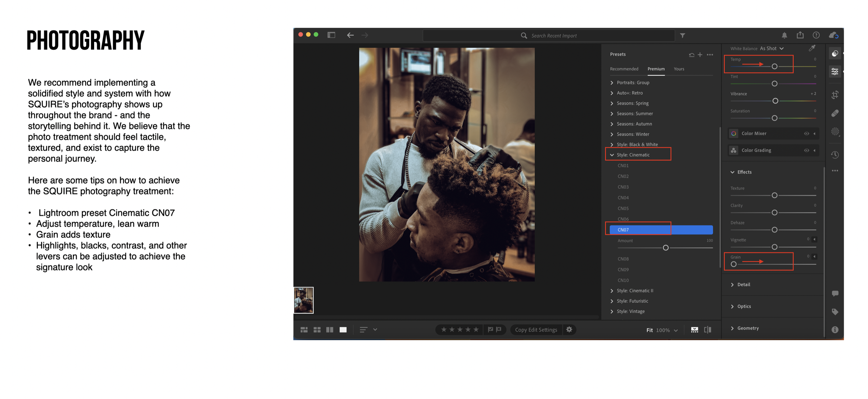Click the filter funnel icon
Viewport: 868px width, 399px height.
click(x=683, y=35)
